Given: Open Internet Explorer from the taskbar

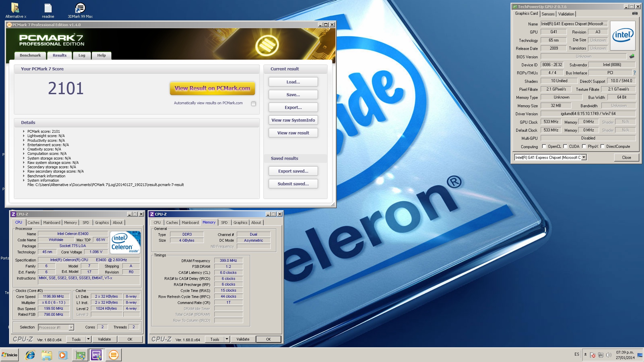Looking at the screenshot, I should click(x=30, y=355).
